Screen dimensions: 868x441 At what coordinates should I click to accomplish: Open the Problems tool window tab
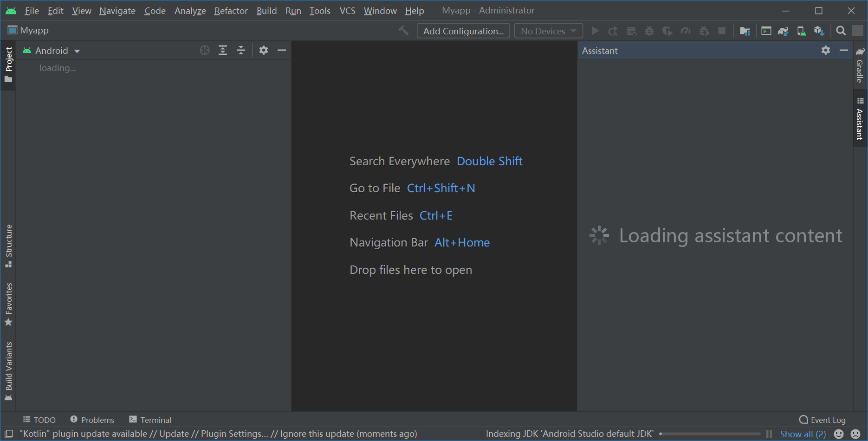coord(92,420)
